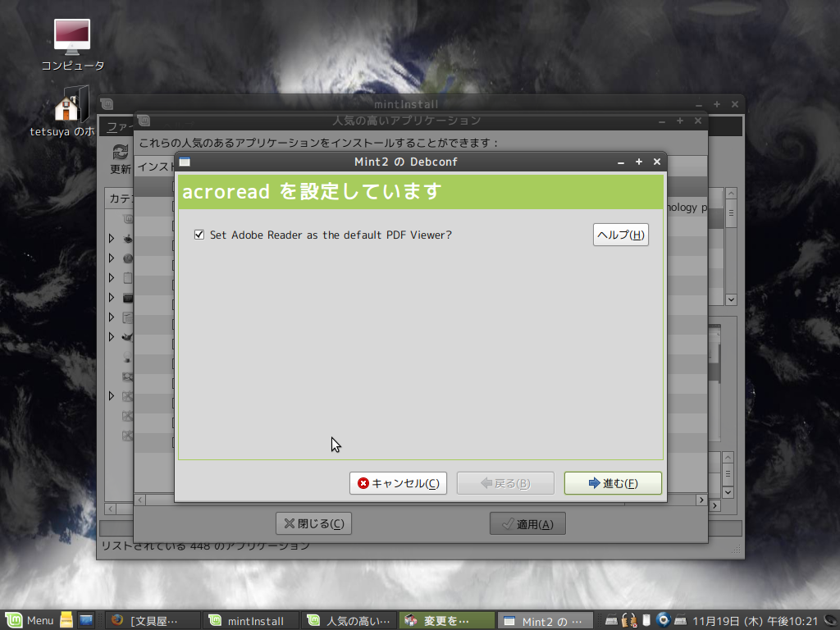This screenshot has width=840, height=630.
Task: Close the Debconf dialog window
Action: (657, 162)
